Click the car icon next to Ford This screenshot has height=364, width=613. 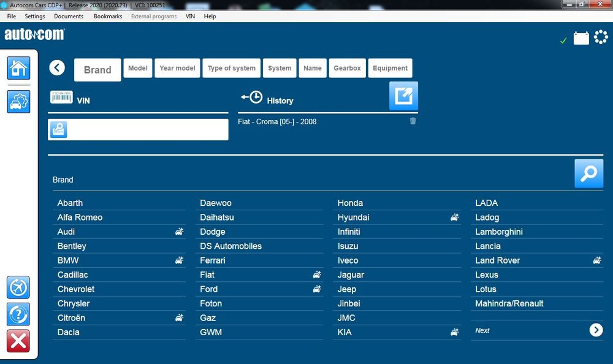317,289
